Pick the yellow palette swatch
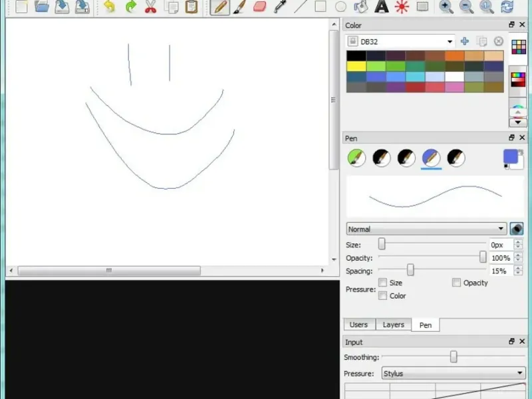This screenshot has height=399, width=532. [x=356, y=66]
